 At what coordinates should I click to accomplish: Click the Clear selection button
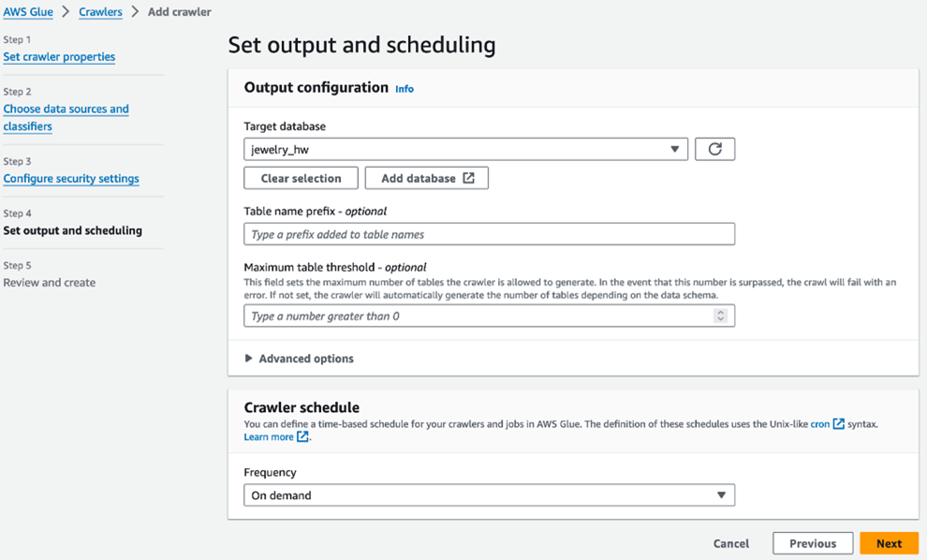pyautogui.click(x=301, y=178)
